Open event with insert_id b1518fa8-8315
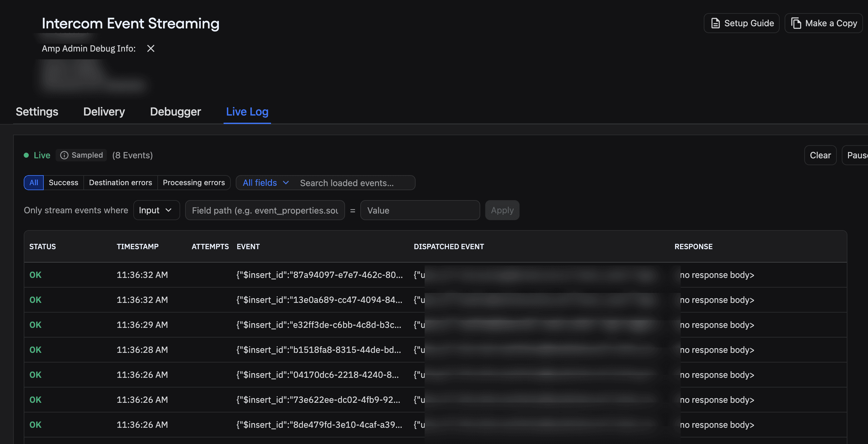The height and width of the screenshot is (444, 868). coord(318,350)
